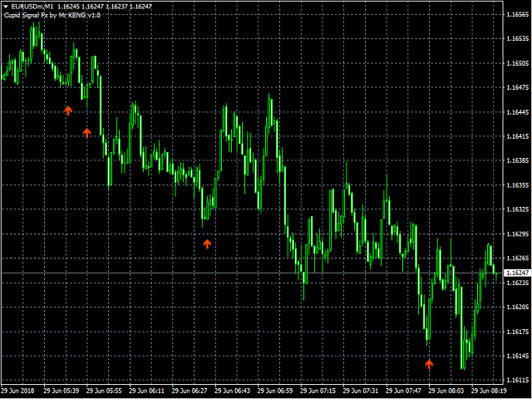532x399 pixels.
Task: Click the 1.16535 price axis label
Action: [517, 39]
